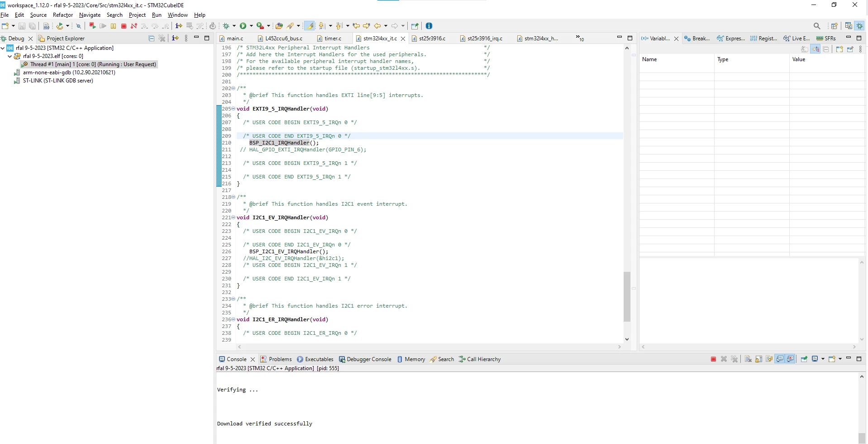
Task: Click the Open Element icon in toolbar
Action: tap(279, 26)
